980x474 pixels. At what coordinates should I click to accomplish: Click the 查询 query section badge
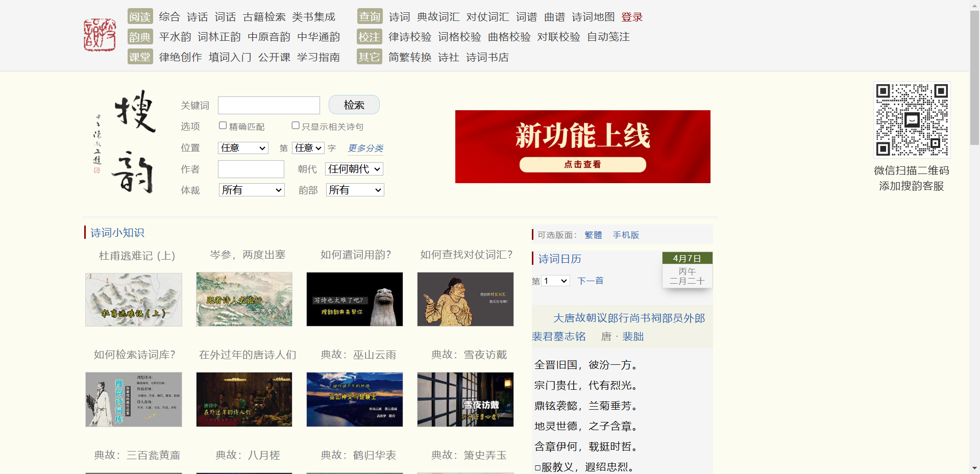pos(369,16)
